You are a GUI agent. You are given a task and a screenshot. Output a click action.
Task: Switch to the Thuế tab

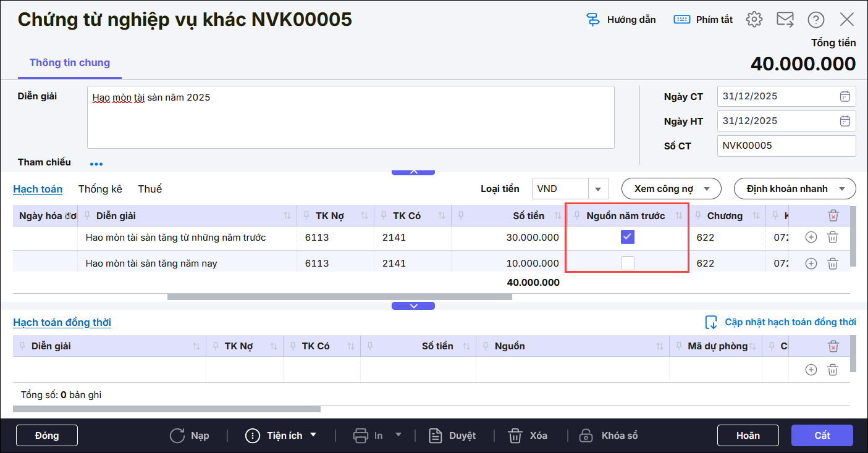click(150, 189)
